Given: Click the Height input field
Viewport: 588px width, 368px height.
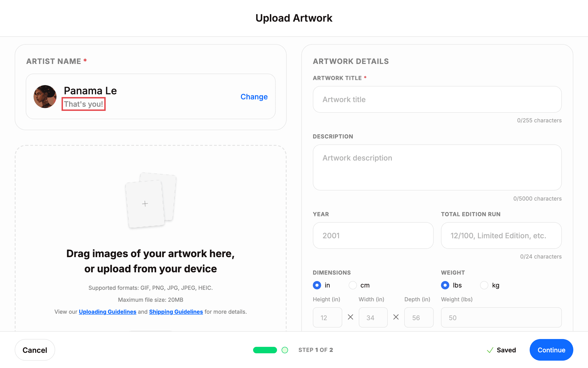Looking at the screenshot, I should [x=327, y=318].
